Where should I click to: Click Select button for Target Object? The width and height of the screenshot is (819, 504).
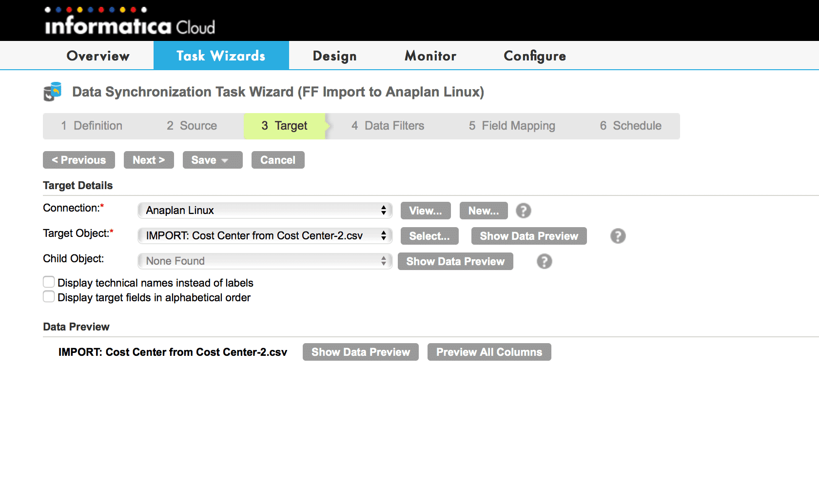429,236
